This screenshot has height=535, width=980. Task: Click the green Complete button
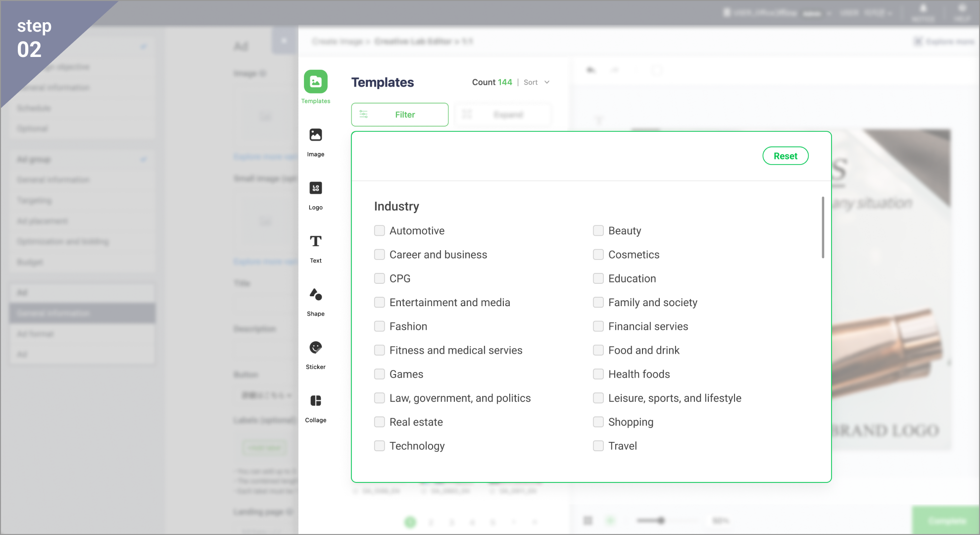(946, 521)
